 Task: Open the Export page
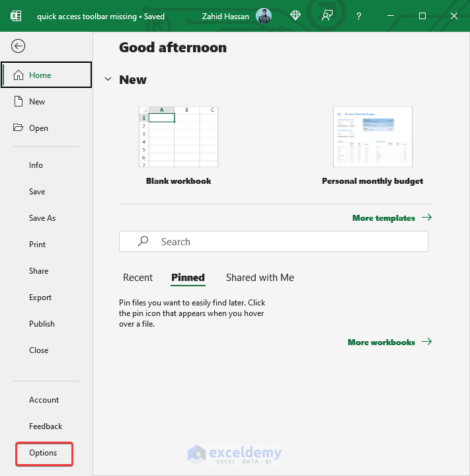40,297
